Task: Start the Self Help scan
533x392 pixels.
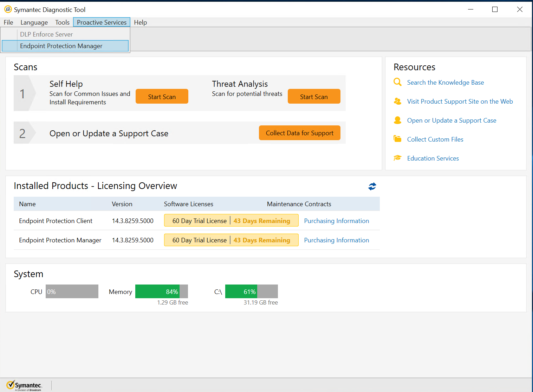Action: tap(162, 96)
